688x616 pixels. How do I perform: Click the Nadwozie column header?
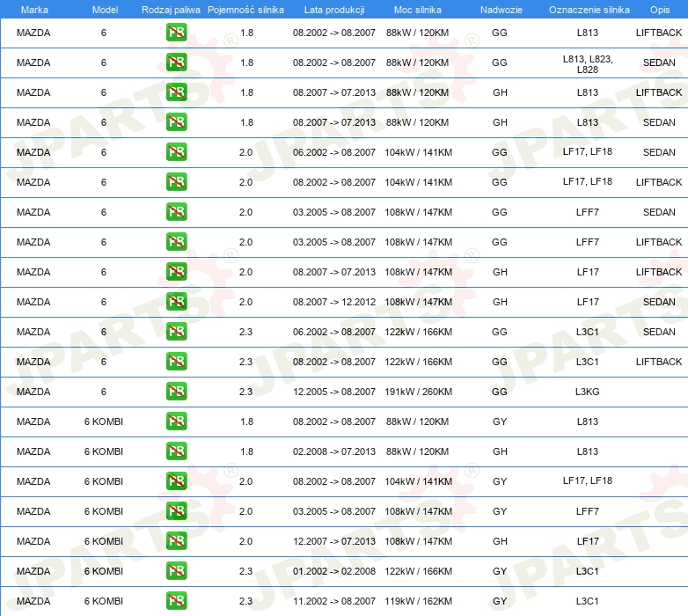pos(501,10)
